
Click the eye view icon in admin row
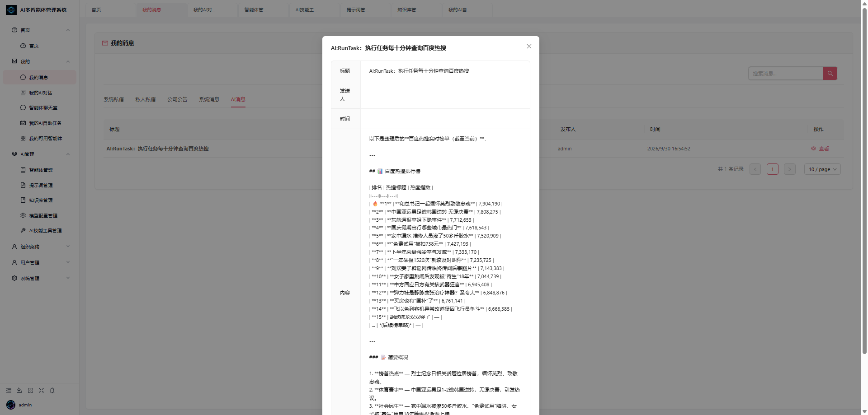coord(813,149)
